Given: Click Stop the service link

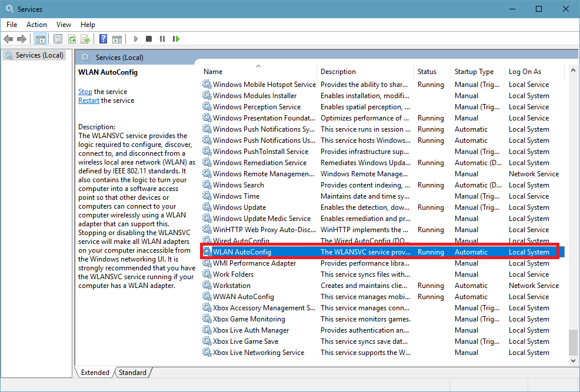Looking at the screenshot, I should point(85,92).
